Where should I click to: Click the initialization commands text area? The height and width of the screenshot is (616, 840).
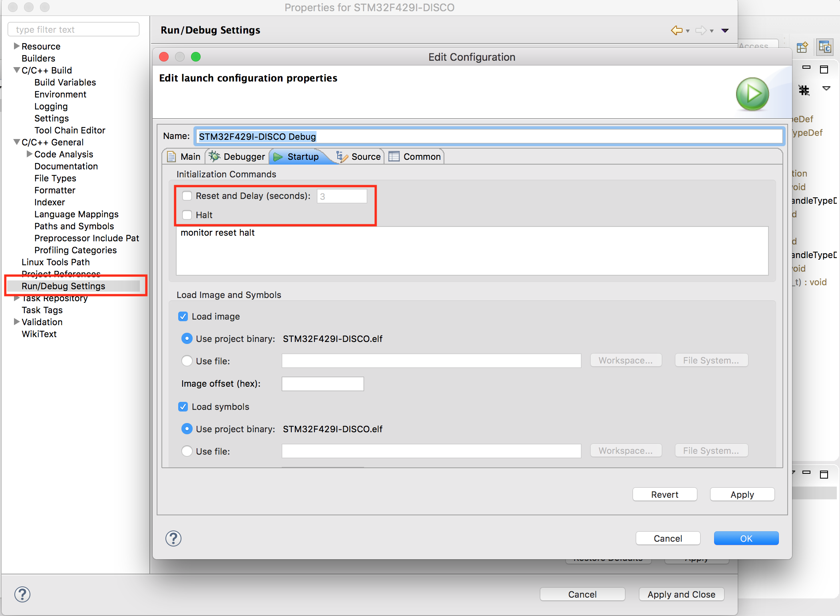(x=472, y=251)
